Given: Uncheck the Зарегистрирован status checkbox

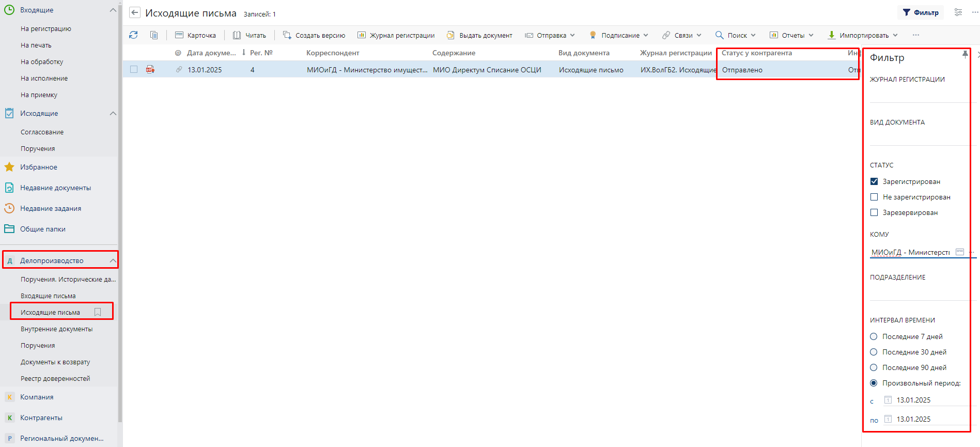Looking at the screenshot, I should click(874, 181).
